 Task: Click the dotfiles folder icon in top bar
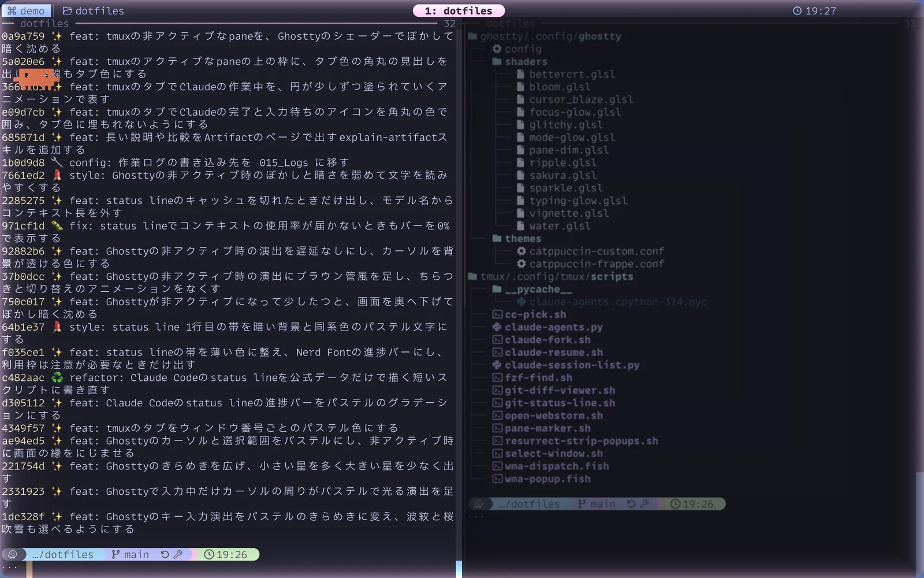coord(67,11)
